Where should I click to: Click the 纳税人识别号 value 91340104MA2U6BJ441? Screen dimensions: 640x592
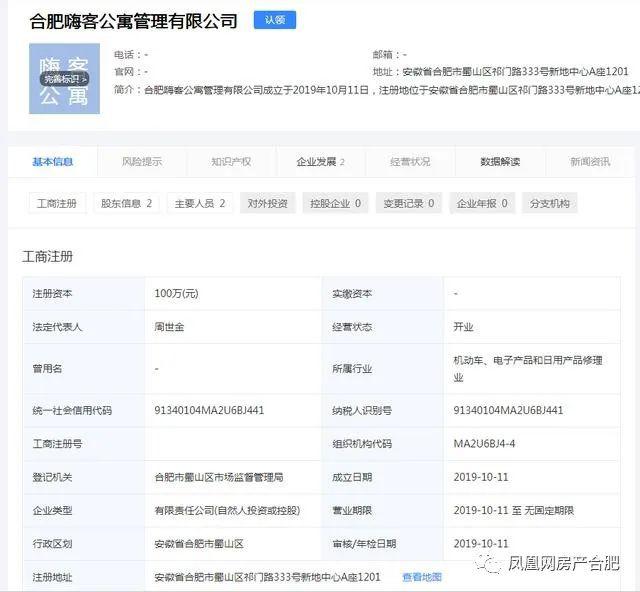click(x=508, y=410)
